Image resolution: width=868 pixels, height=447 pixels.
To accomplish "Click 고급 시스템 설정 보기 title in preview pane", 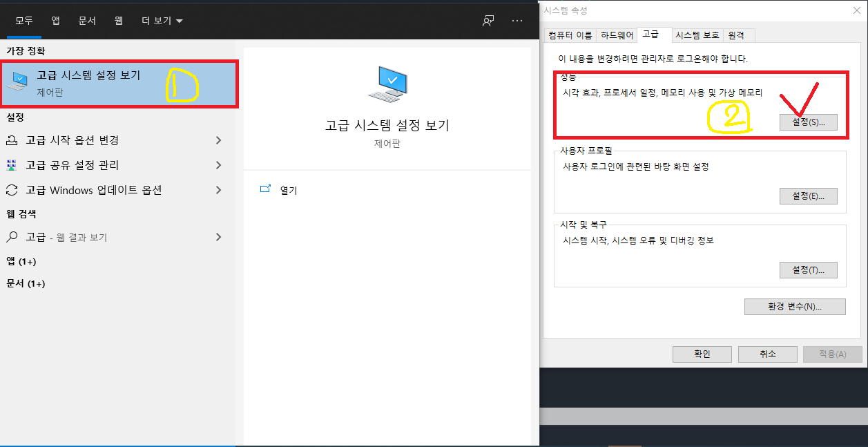I will coord(387,125).
